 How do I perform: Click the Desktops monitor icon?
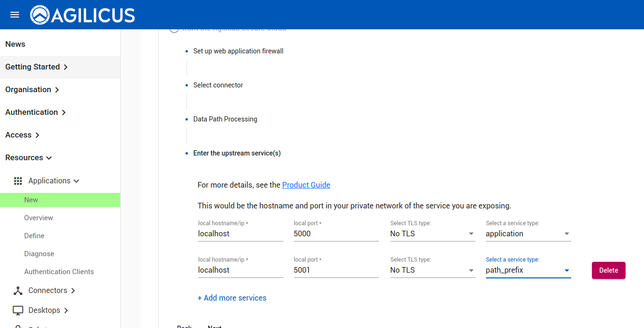pos(18,311)
